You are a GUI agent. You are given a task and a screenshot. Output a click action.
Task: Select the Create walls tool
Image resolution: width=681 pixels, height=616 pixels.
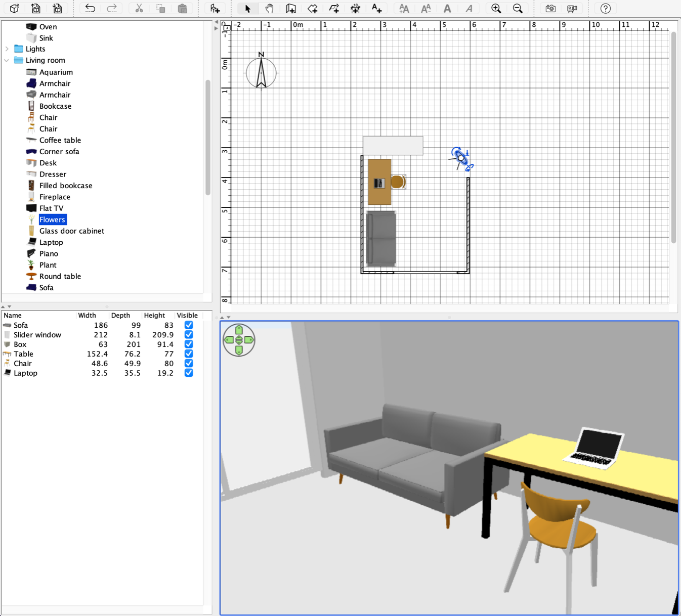pyautogui.click(x=291, y=9)
